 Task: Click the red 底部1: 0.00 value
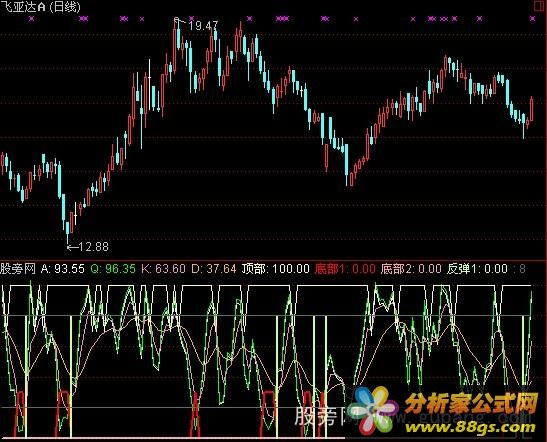[x=345, y=269]
